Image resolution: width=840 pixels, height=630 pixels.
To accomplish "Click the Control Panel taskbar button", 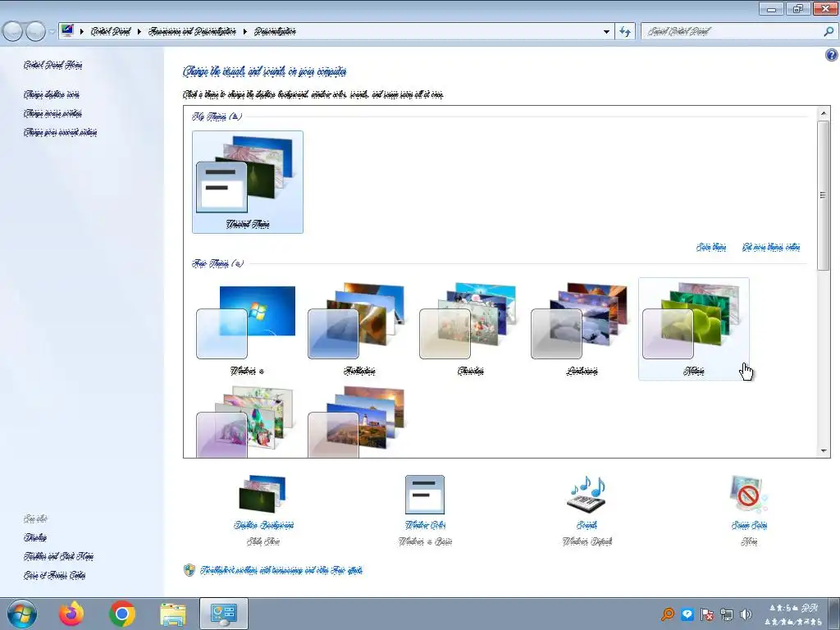I will click(x=224, y=614).
